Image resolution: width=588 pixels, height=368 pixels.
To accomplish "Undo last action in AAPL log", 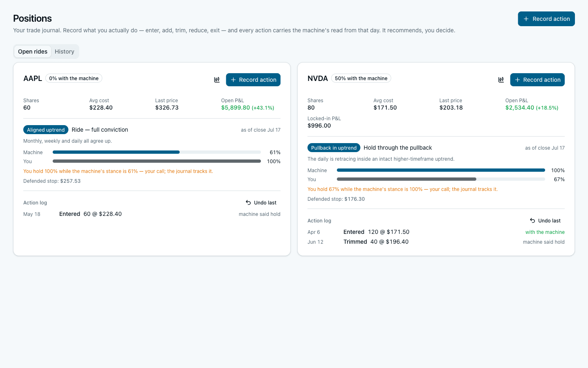I will click(261, 203).
